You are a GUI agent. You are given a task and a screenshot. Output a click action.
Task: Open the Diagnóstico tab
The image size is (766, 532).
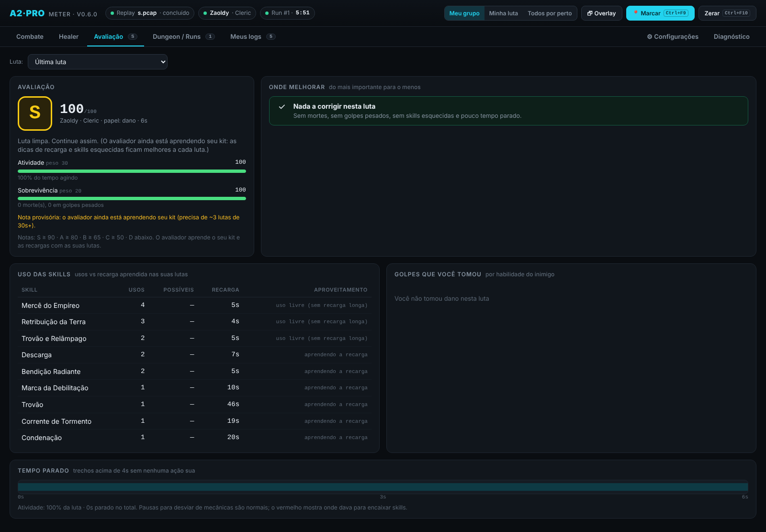732,36
